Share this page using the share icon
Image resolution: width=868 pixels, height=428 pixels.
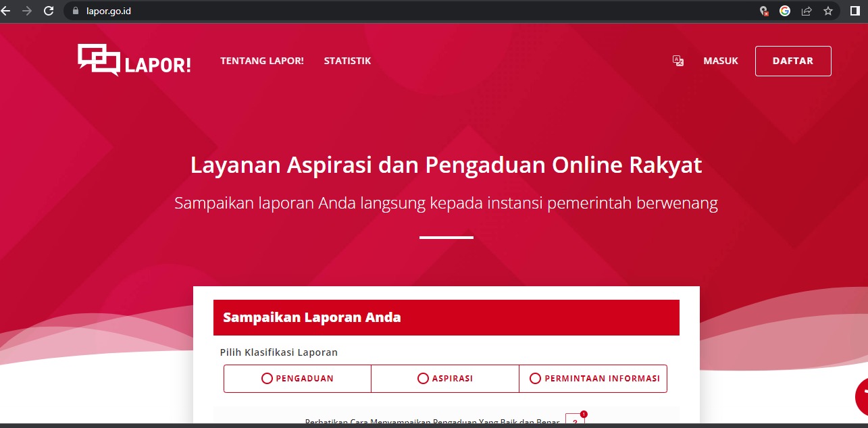click(x=807, y=11)
